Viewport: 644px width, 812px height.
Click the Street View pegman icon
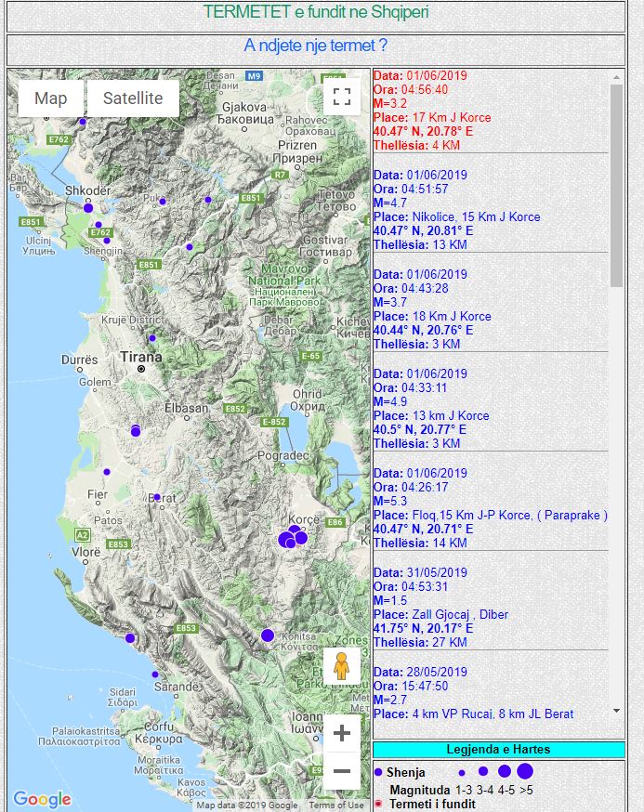pyautogui.click(x=341, y=666)
